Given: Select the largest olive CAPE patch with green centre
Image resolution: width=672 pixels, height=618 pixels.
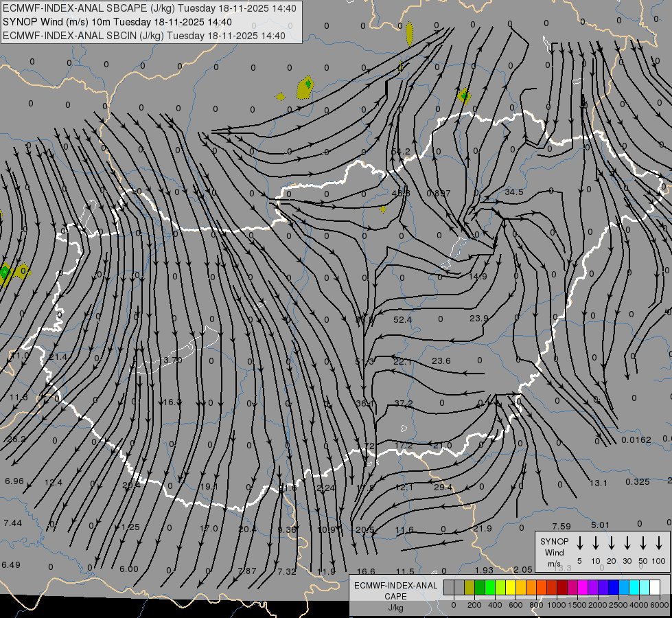Looking at the screenshot, I should (x=305, y=87).
